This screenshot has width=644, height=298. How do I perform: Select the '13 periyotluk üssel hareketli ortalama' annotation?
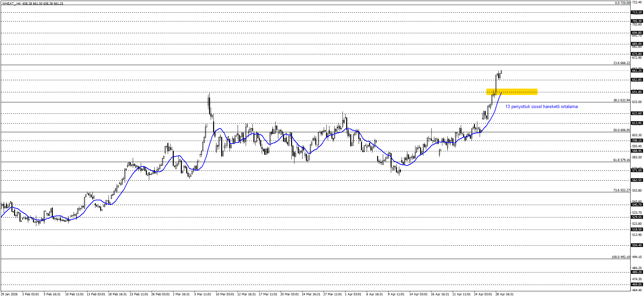[x=541, y=107]
